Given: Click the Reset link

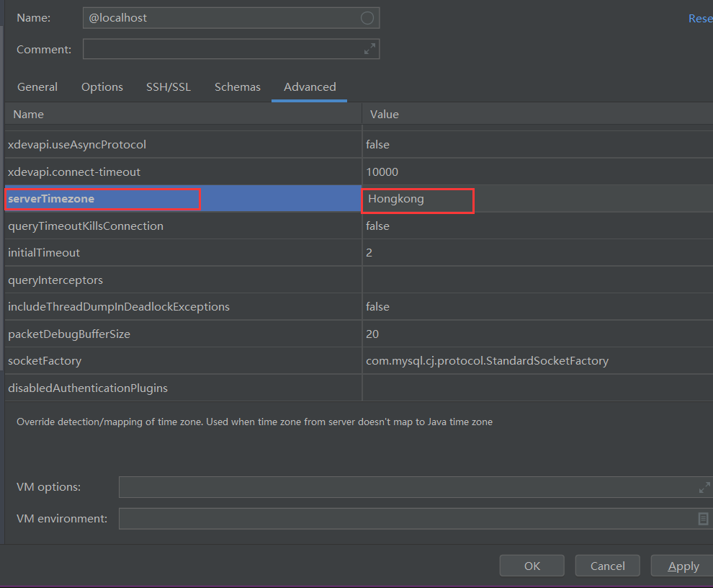Looking at the screenshot, I should pos(700,18).
